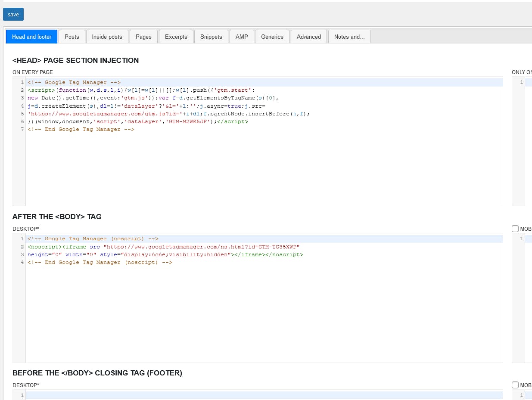
Task: Click the line starting with 'j=d.createElement(s)'
Action: pyautogui.click(x=146, y=106)
